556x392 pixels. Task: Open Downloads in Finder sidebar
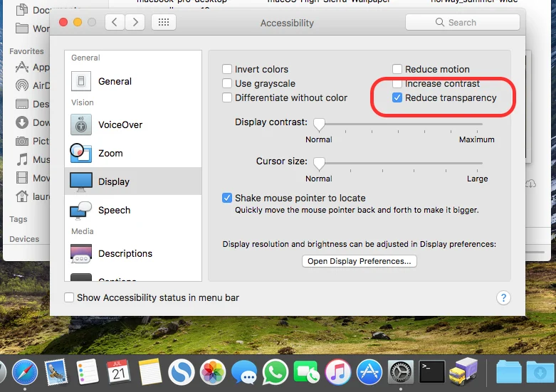[32, 122]
